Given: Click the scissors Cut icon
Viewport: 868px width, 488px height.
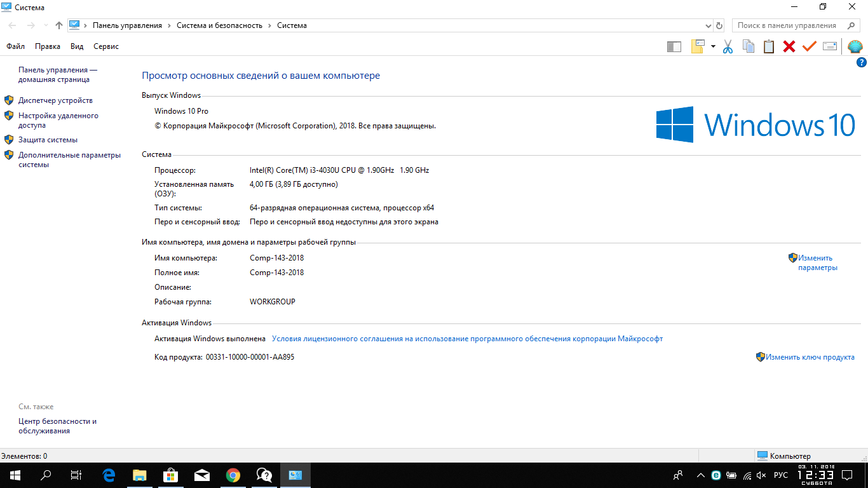Looking at the screenshot, I should pyautogui.click(x=728, y=46).
